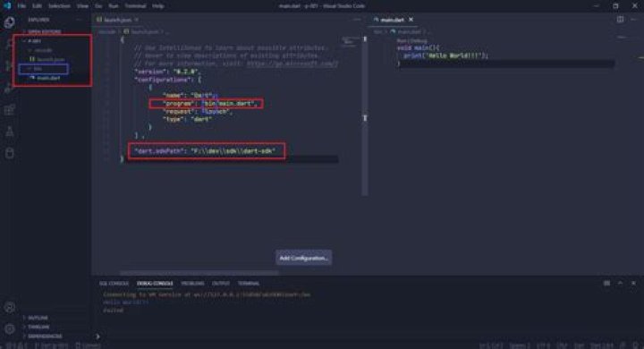The width and height of the screenshot is (644, 349).
Task: Click the 'Connecting to VM Service' output line
Action: 207,294
